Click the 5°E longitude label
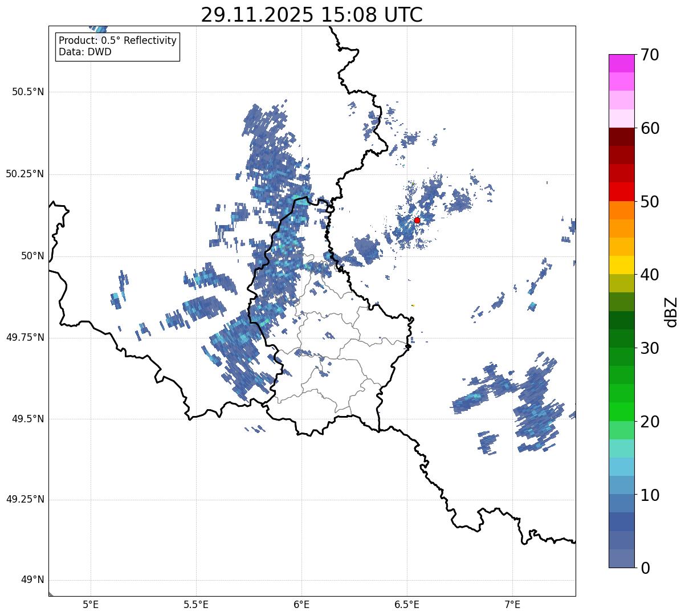685x616 pixels. [x=91, y=605]
